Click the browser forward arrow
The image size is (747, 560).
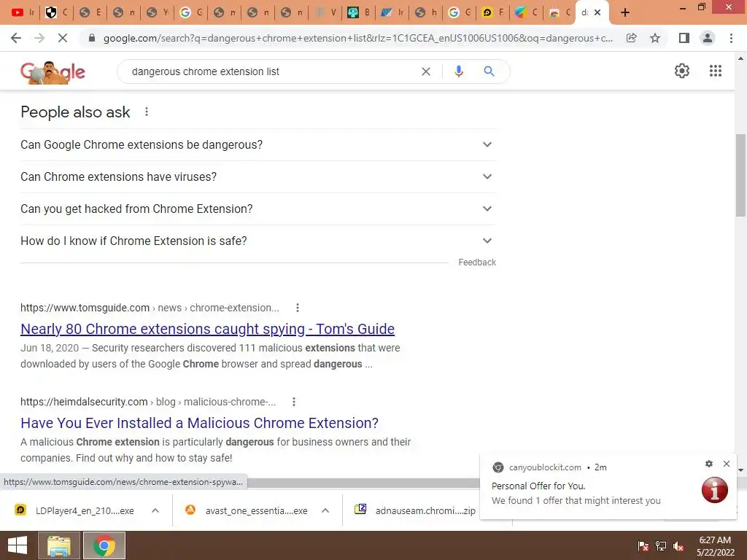[39, 38]
